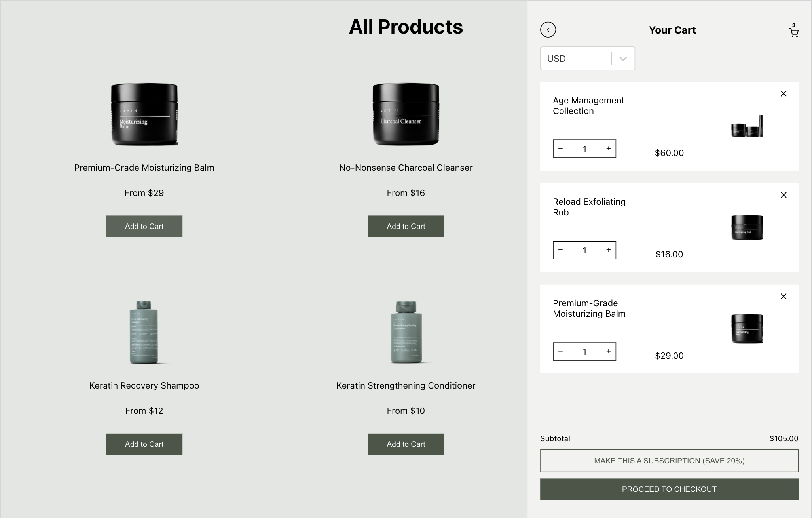Increase Moisturizing Balm cart quantity
Screen dimensions: 812x518
click(609, 352)
